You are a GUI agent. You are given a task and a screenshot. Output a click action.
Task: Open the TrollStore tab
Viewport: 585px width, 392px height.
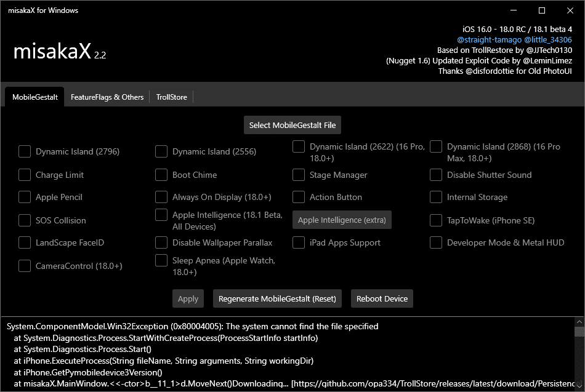(x=171, y=97)
